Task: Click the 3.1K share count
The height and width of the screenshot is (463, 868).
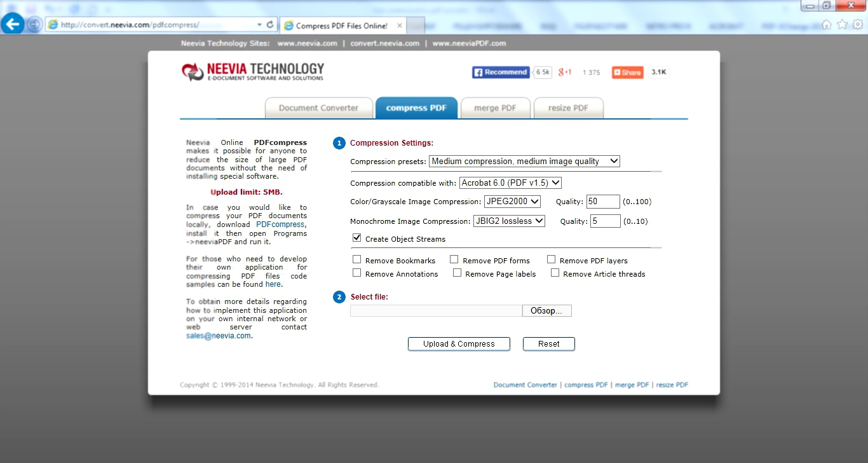Action: tap(659, 73)
